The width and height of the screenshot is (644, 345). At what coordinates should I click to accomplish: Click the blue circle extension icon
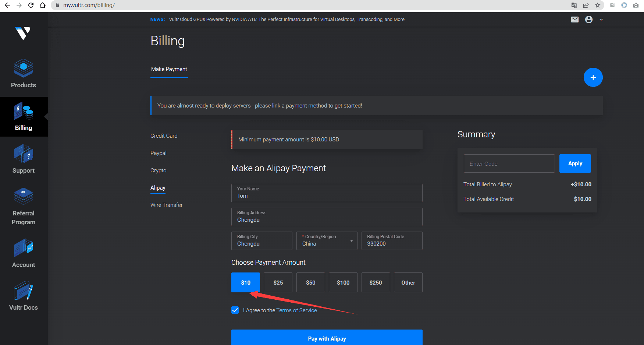click(624, 5)
